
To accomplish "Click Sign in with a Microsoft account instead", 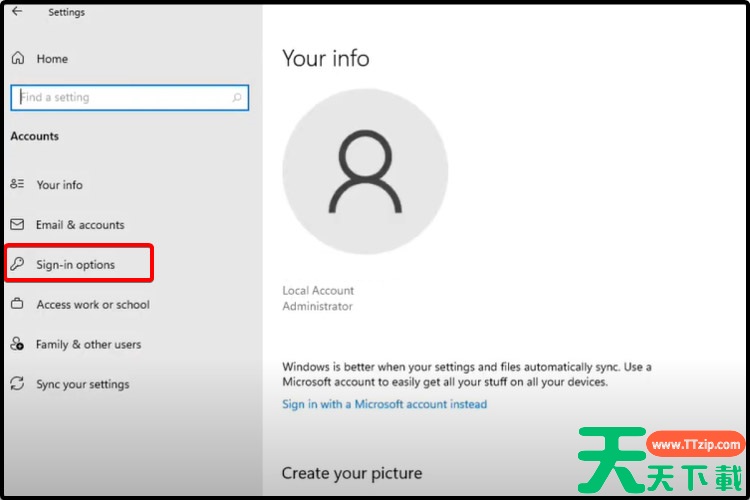I will point(385,404).
